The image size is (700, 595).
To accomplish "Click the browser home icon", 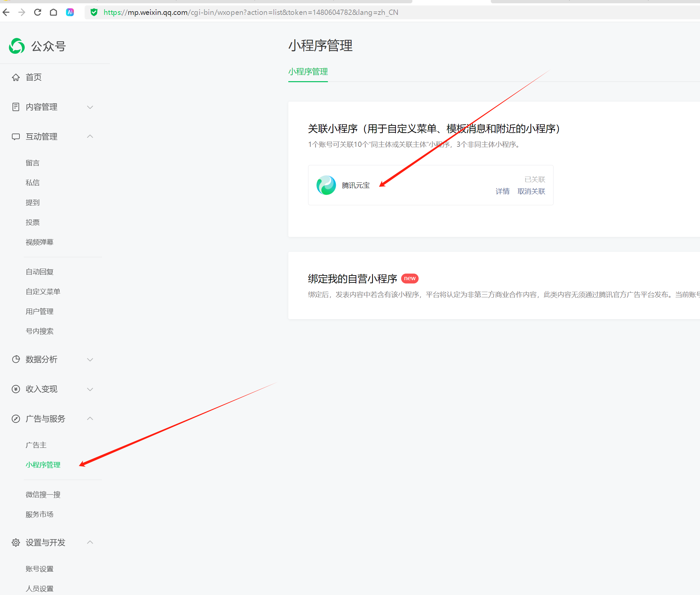I will [53, 13].
